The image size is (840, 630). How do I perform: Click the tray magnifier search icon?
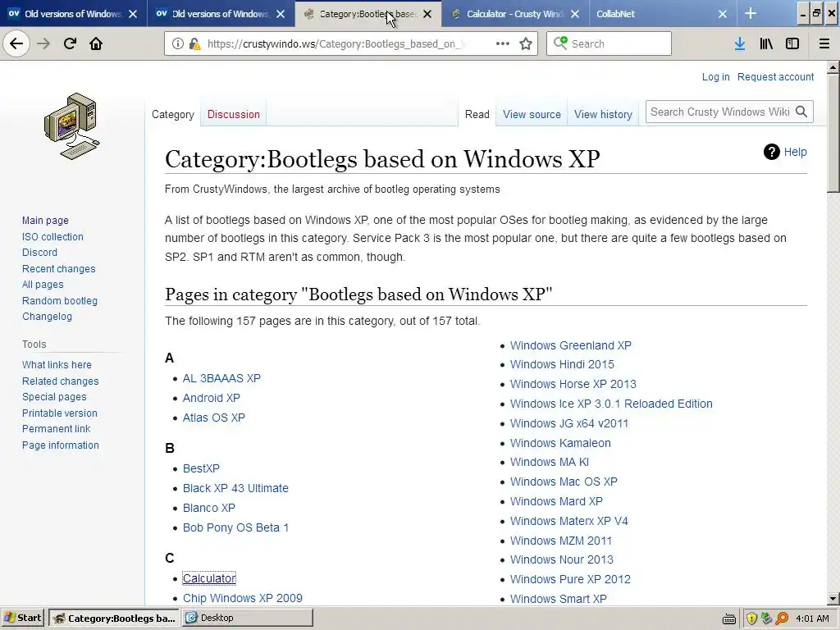coord(782,619)
